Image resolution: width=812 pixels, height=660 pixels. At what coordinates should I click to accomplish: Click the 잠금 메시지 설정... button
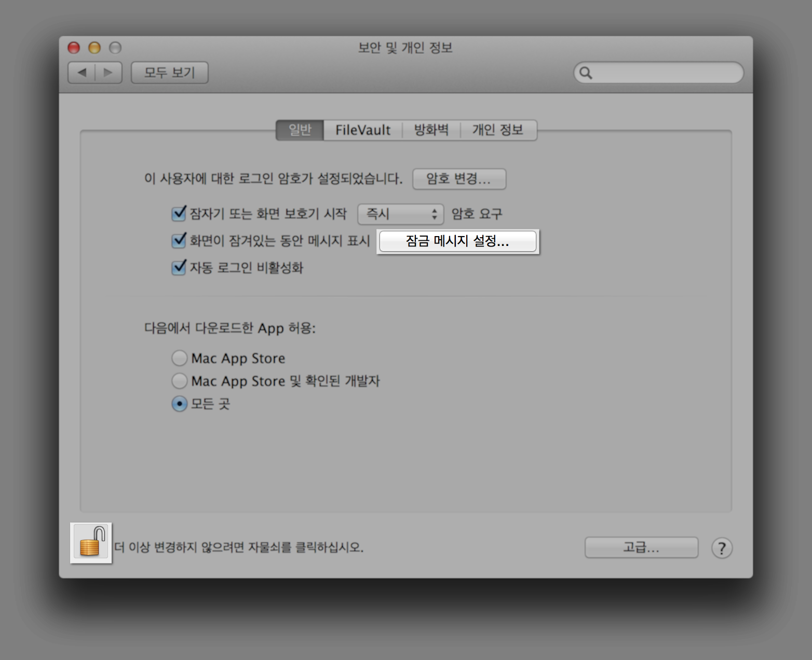coord(457,241)
